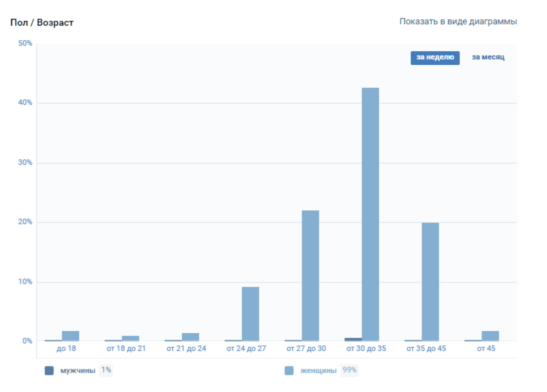Click the 20% y-axis label
The height and width of the screenshot is (392, 547).
click(25, 222)
